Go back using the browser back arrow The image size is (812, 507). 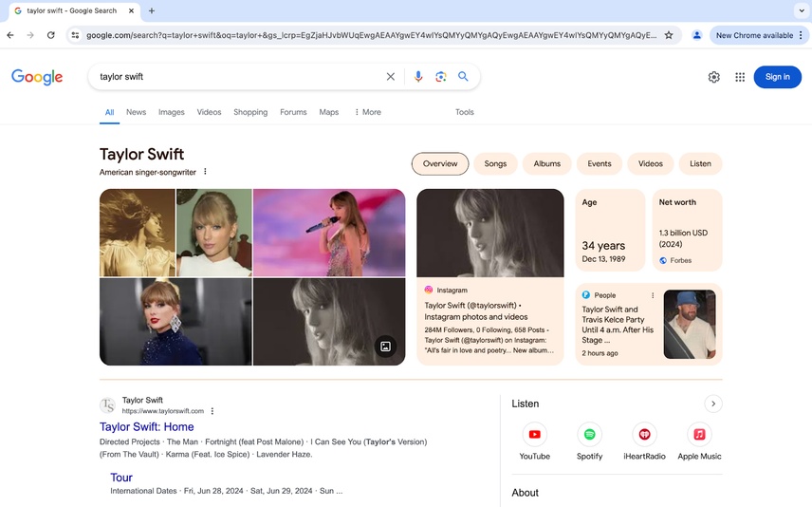pyautogui.click(x=10, y=35)
